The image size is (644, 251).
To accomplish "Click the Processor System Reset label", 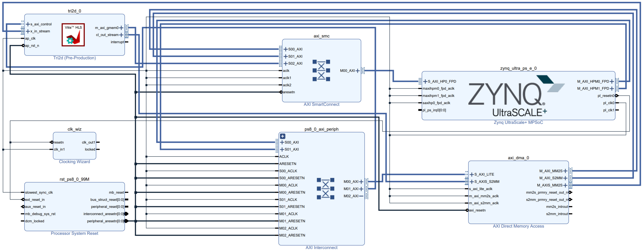I will (75, 233).
